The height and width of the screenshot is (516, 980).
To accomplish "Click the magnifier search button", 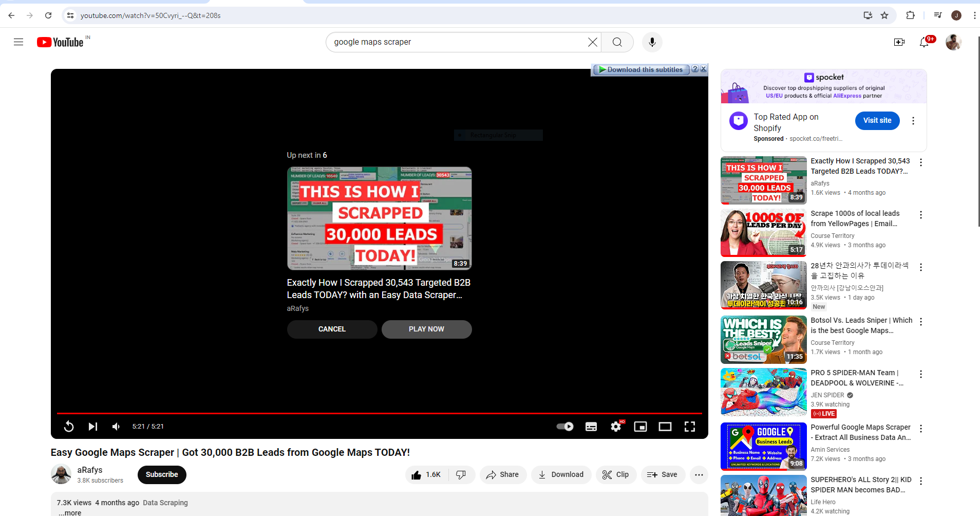I will [x=617, y=42].
